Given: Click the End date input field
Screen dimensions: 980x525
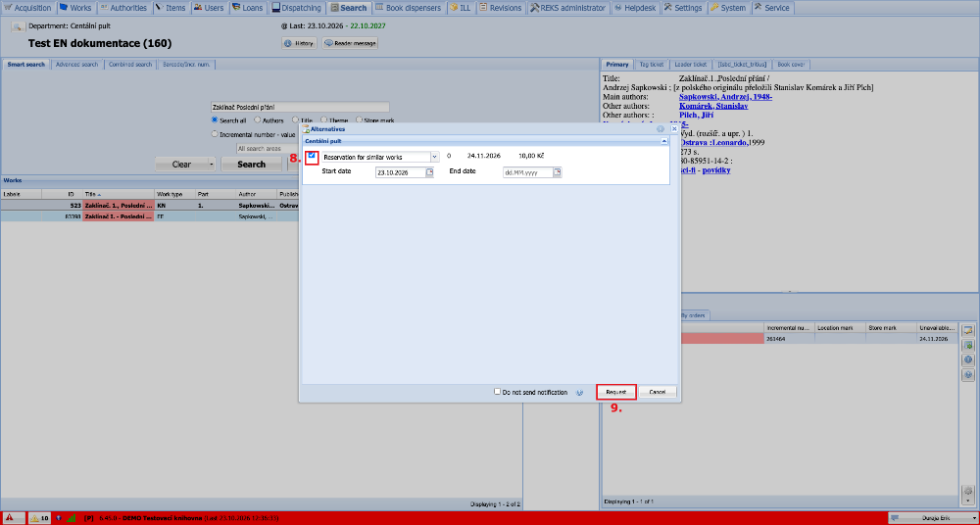Looking at the screenshot, I should (x=528, y=172).
